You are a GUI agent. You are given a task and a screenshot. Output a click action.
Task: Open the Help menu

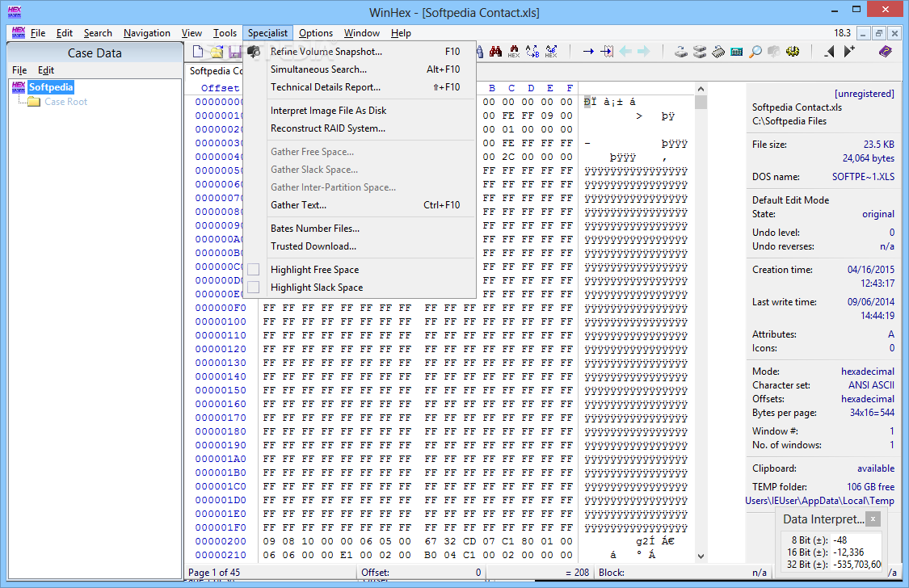click(401, 33)
